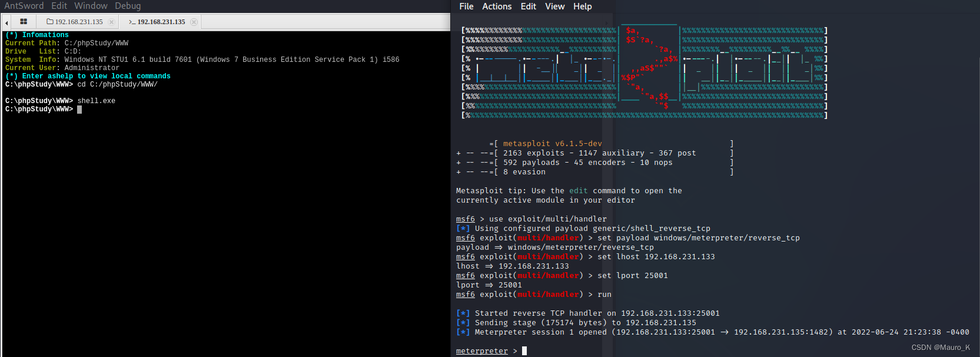Click the AntSword shell prompt input line
Viewport: 980px width, 357px height.
tap(43, 110)
